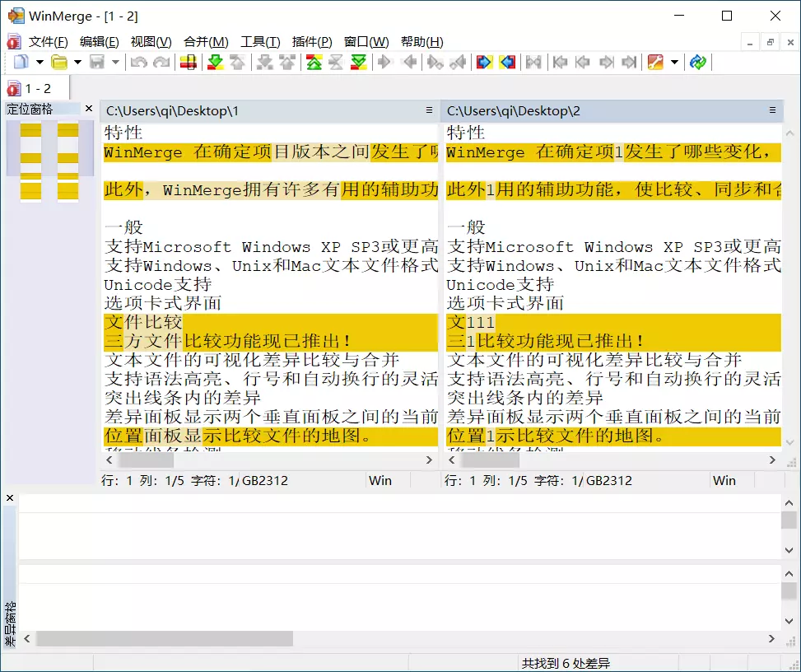Open left pane header menu for Desktop\1
This screenshot has width=801, height=672.
[429, 110]
